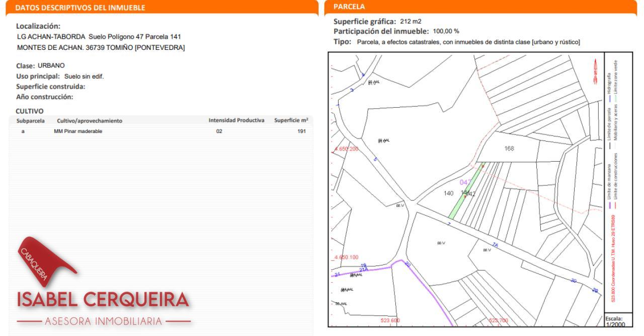Click the red north arrow on the map
644x336 pixels.
[597, 64]
